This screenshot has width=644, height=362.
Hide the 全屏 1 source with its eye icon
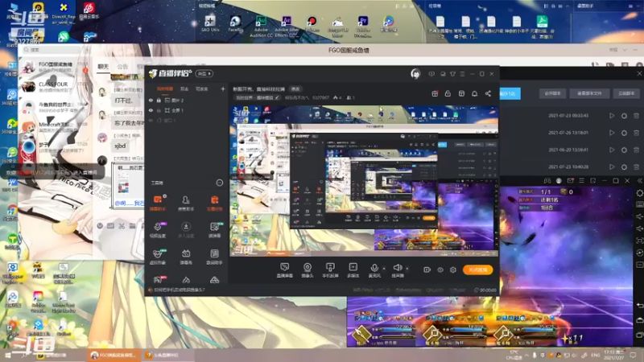(151, 110)
